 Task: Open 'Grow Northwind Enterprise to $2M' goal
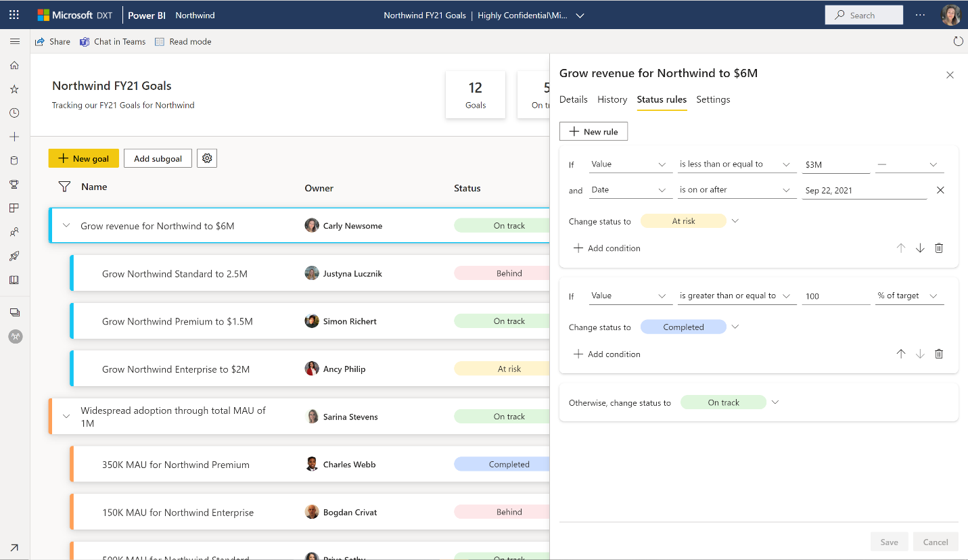[x=176, y=369]
